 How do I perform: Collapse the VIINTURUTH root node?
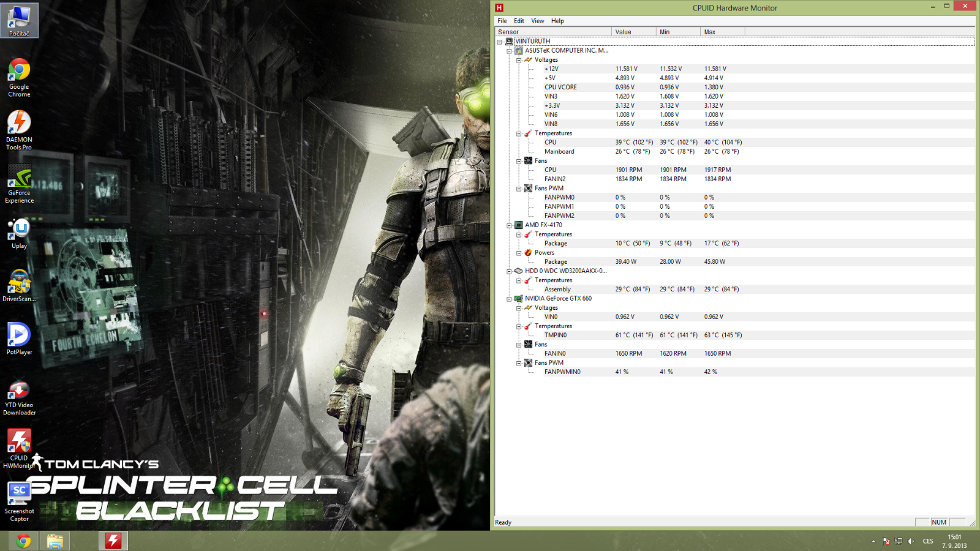[x=500, y=42]
